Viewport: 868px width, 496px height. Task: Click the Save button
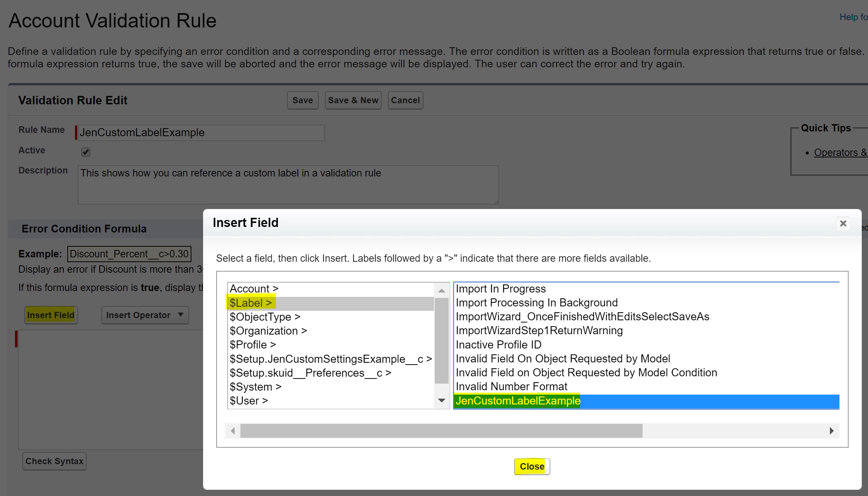[303, 100]
